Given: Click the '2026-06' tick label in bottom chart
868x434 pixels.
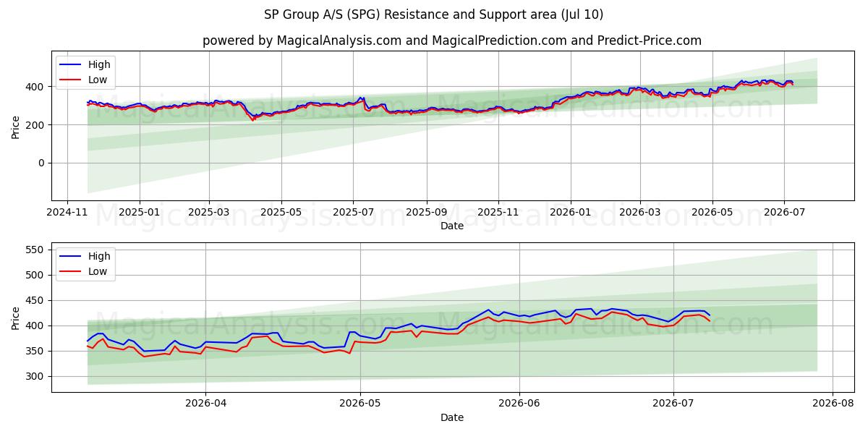Looking at the screenshot, I should tap(519, 404).
